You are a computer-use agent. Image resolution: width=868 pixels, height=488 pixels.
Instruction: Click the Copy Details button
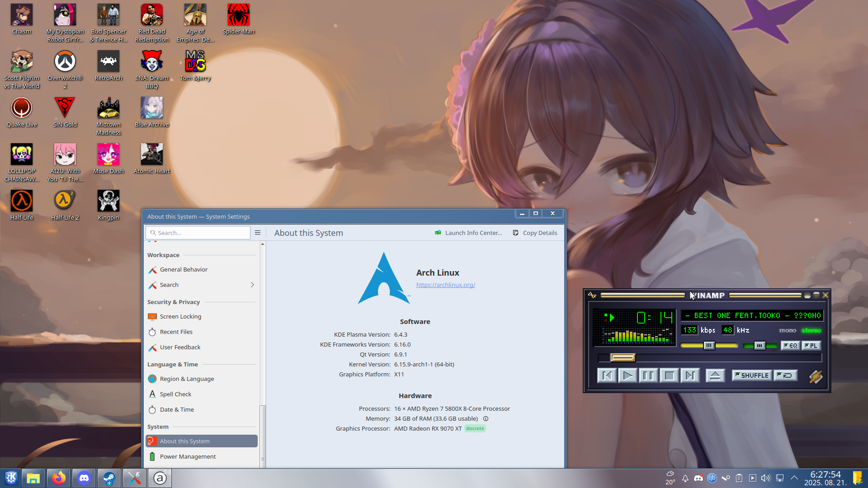pyautogui.click(x=535, y=233)
